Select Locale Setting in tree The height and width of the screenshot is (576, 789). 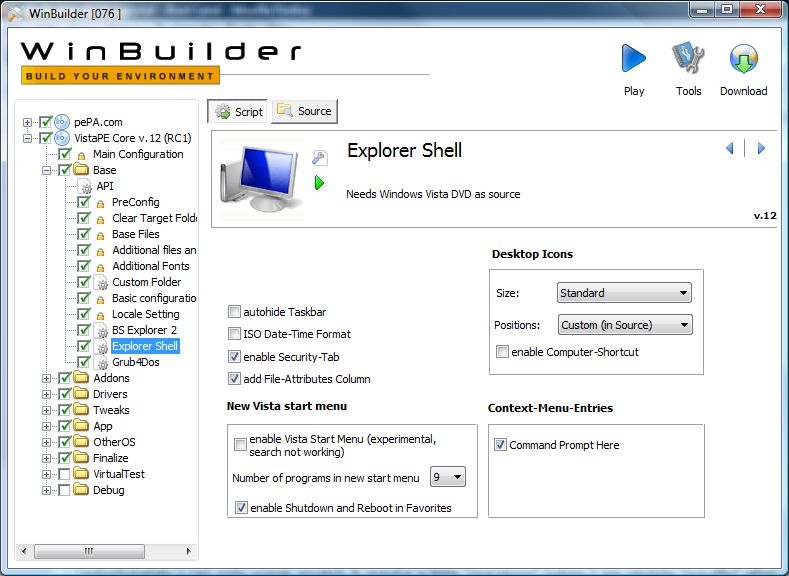[145, 314]
